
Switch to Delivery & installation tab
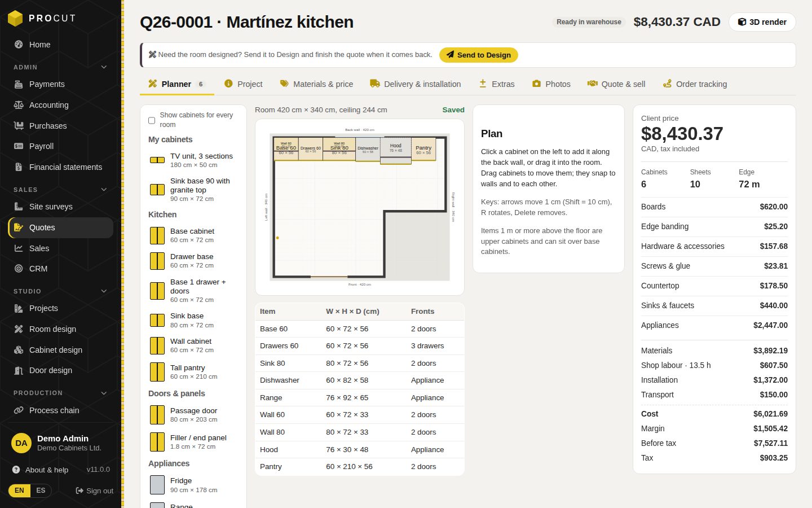pos(416,84)
